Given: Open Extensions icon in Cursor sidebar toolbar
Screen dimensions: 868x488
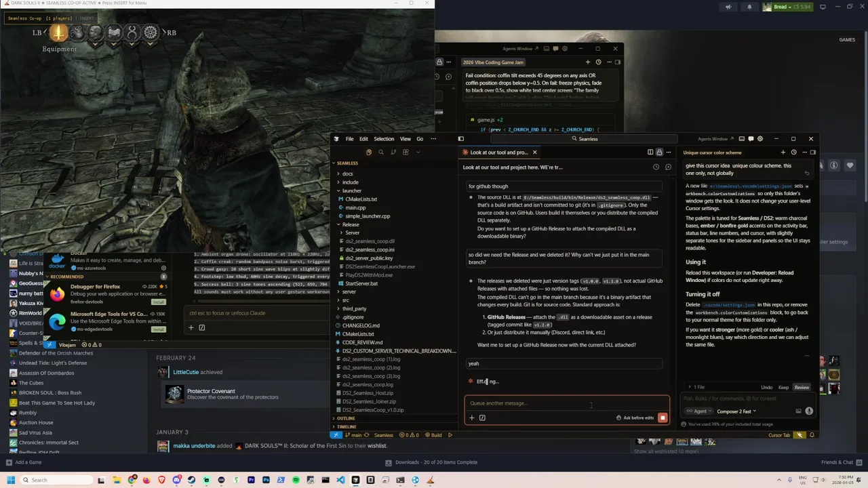Looking at the screenshot, I should click(406, 152).
